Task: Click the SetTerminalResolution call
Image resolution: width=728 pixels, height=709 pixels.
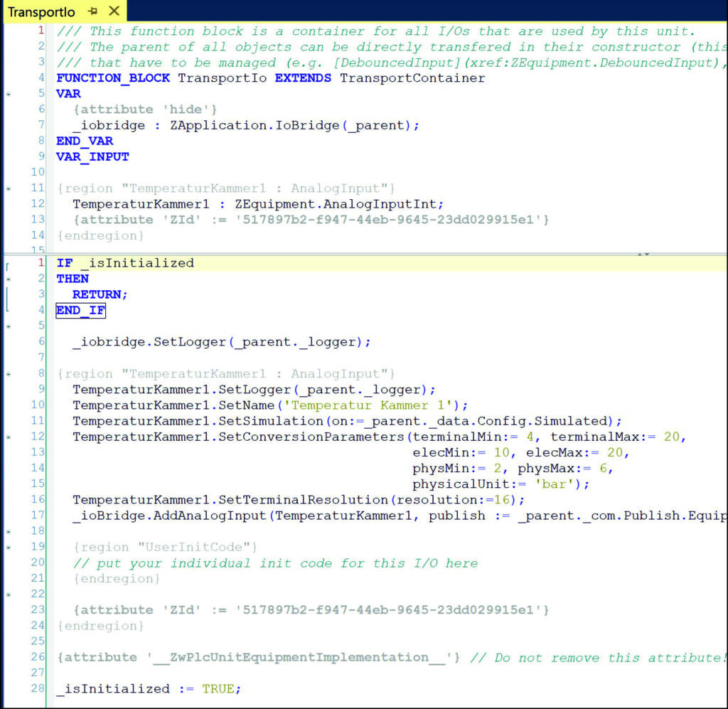Action: [x=299, y=500]
